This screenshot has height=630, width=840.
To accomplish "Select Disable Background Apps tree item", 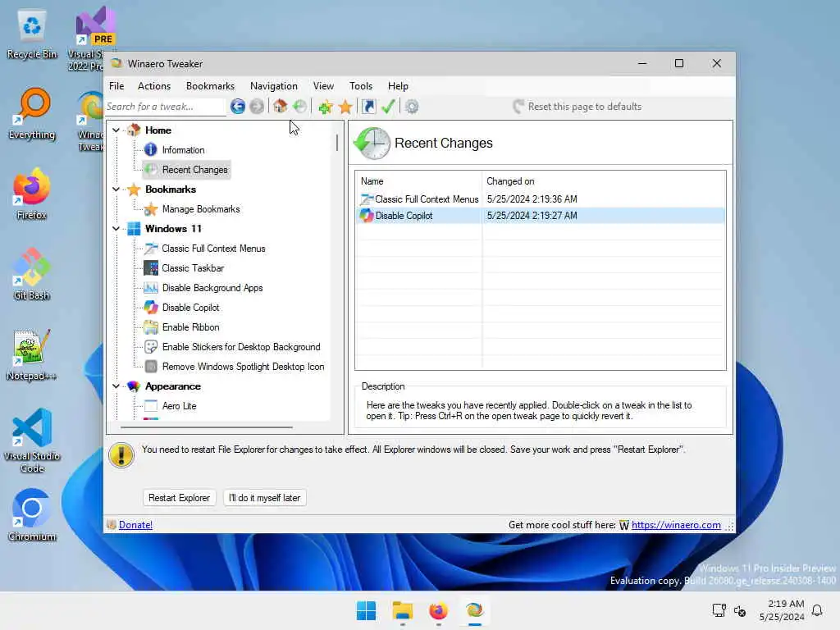I will (212, 288).
